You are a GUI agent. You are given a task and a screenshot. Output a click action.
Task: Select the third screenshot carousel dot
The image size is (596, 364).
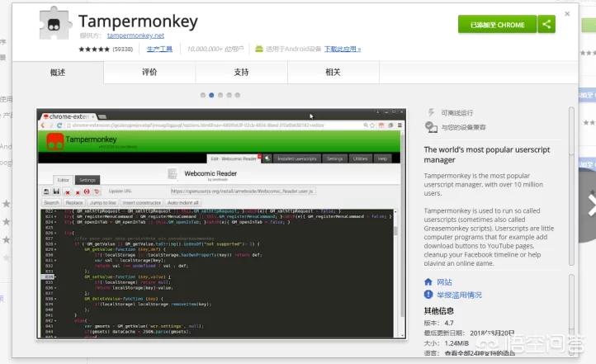pyautogui.click(x=220, y=95)
